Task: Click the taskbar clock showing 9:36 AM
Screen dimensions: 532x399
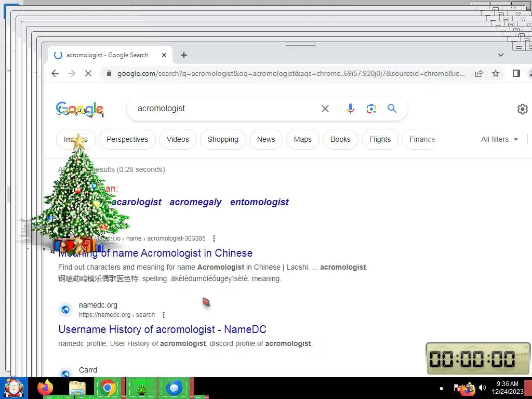Action: tap(507, 388)
